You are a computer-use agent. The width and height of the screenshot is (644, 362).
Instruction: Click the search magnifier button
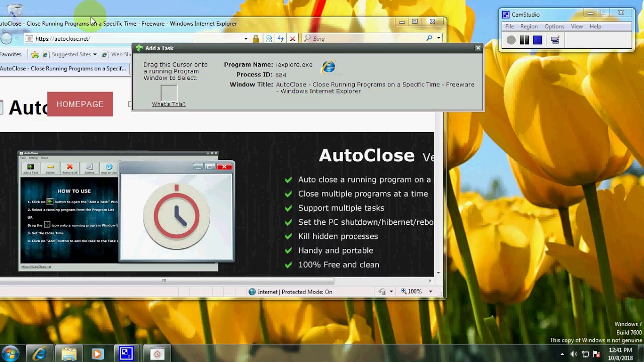429,38
